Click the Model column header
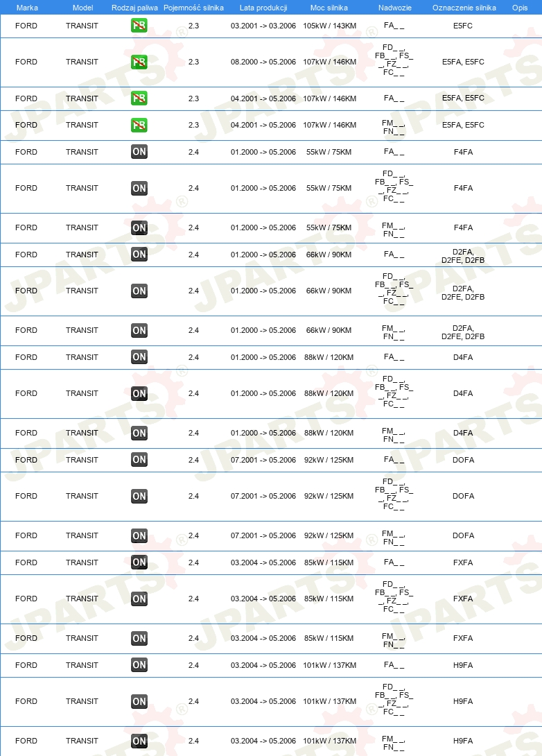The height and width of the screenshot is (756, 542). pos(83,8)
